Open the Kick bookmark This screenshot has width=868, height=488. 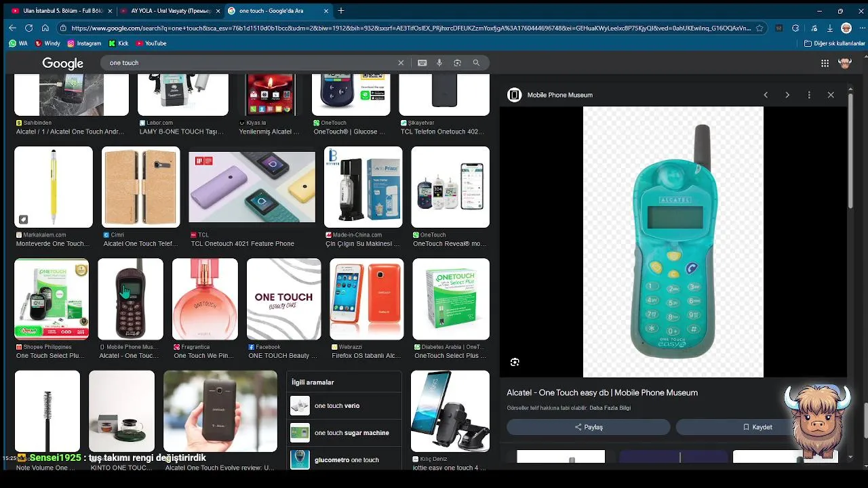click(x=118, y=43)
